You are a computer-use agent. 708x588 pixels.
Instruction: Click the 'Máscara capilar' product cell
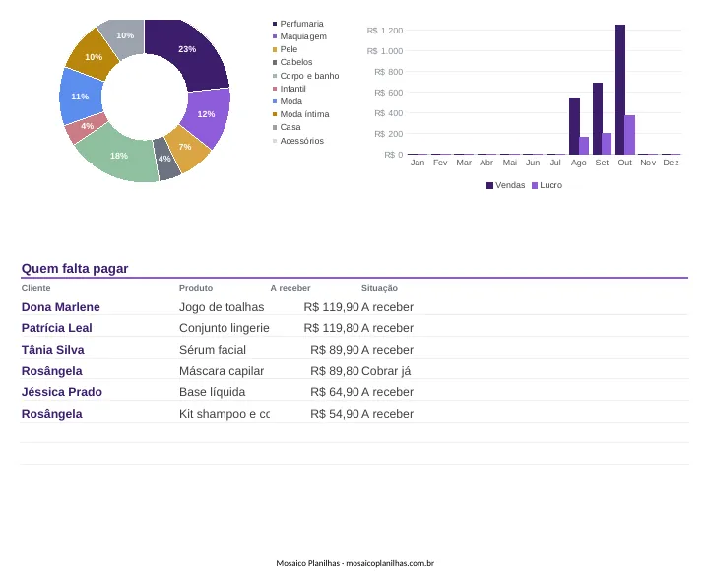pyautogui.click(x=222, y=371)
